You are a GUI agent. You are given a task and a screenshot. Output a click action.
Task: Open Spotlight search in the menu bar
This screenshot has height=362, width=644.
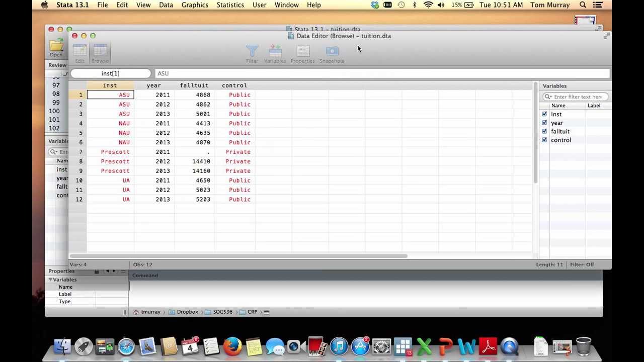click(583, 5)
